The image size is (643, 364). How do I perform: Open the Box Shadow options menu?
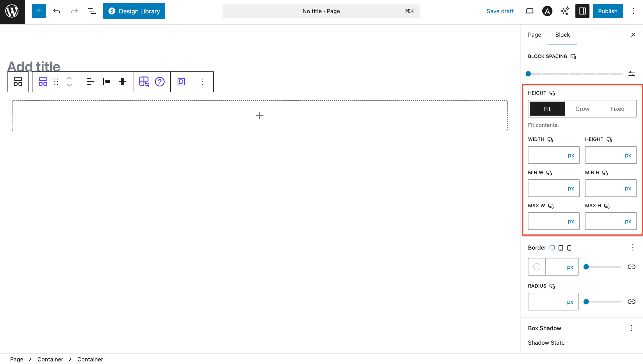point(631,328)
